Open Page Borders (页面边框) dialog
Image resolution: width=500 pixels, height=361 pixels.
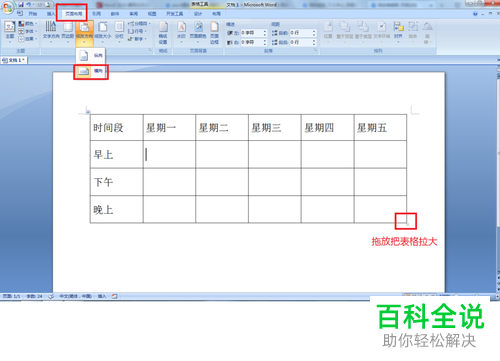(x=214, y=33)
